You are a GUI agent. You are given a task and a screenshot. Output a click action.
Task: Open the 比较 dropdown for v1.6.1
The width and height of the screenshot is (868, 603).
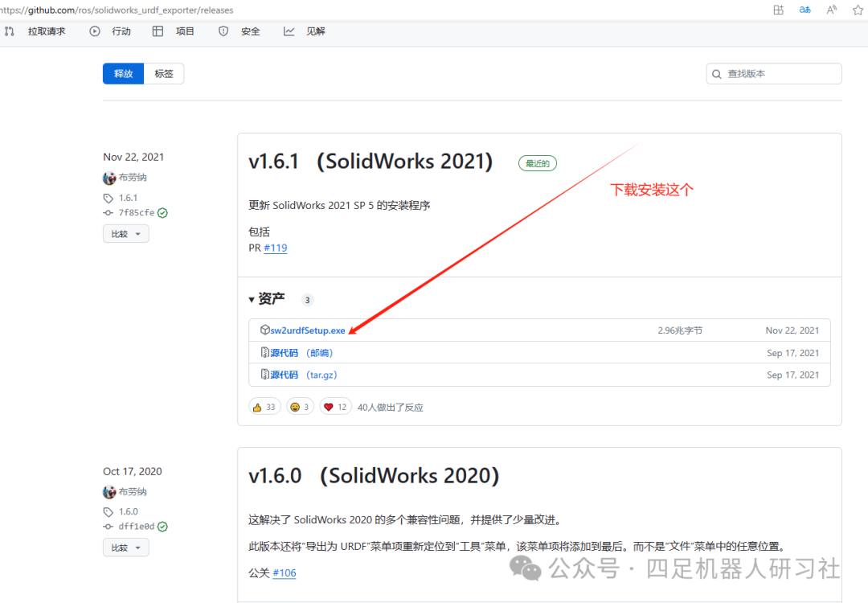pyautogui.click(x=125, y=234)
